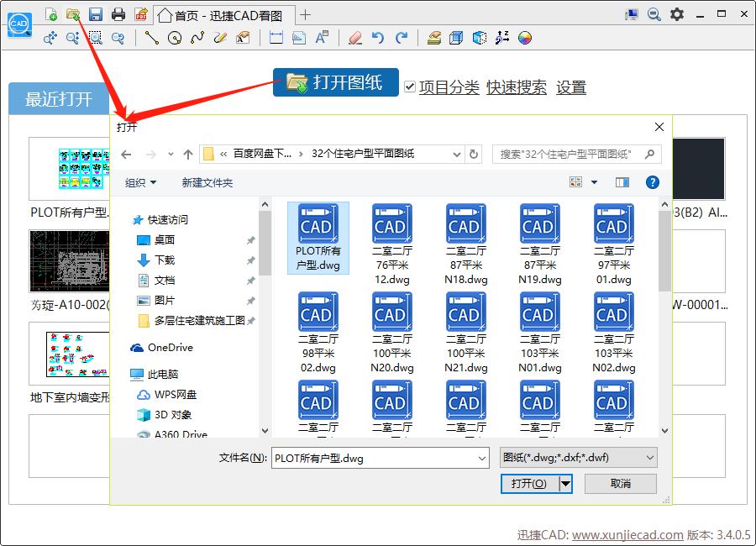
Task: Click the undo arrow icon
Action: 378,38
